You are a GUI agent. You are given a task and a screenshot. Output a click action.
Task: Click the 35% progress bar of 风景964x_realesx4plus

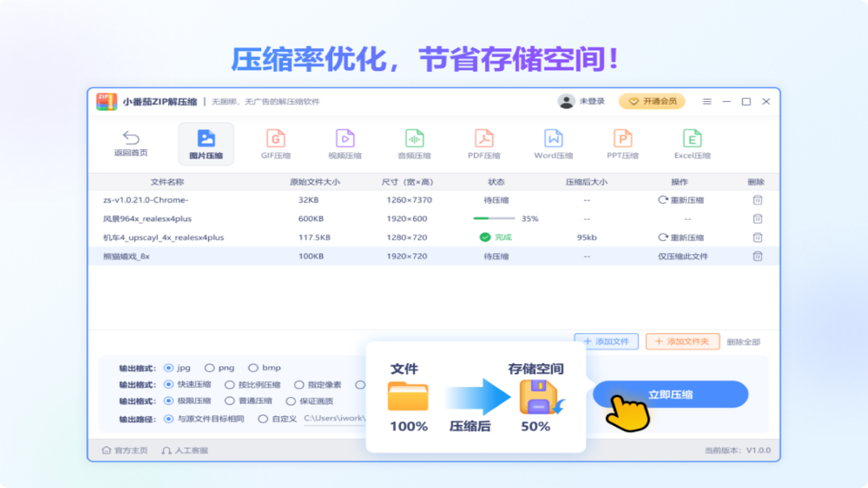[494, 218]
